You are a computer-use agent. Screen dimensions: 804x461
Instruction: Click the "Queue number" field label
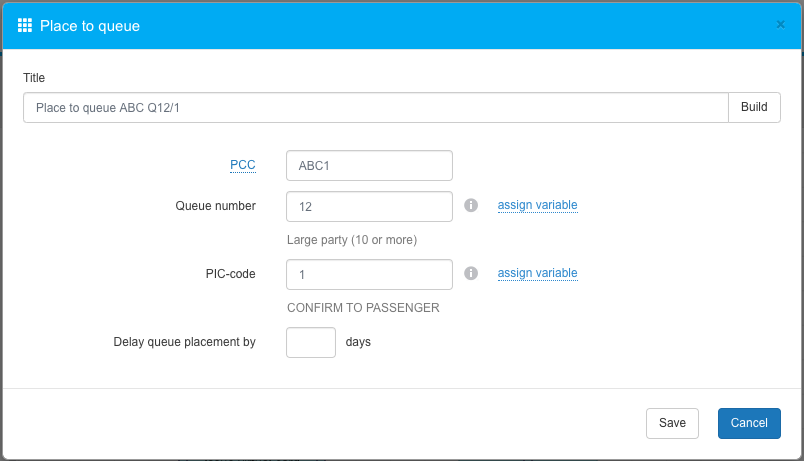click(x=215, y=206)
